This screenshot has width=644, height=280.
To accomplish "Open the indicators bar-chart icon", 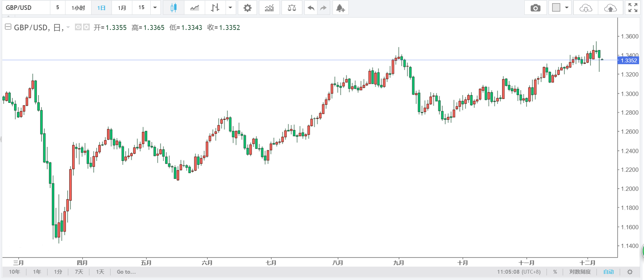I will [x=269, y=8].
